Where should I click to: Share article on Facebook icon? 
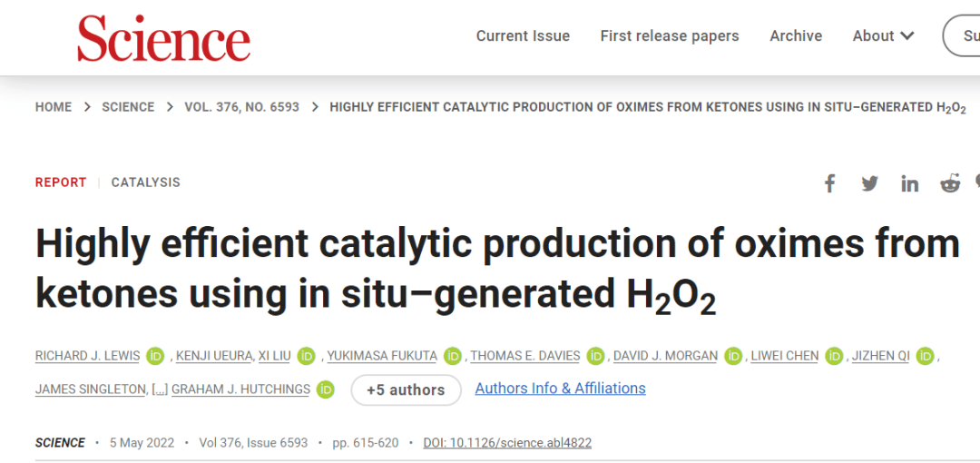tap(829, 183)
